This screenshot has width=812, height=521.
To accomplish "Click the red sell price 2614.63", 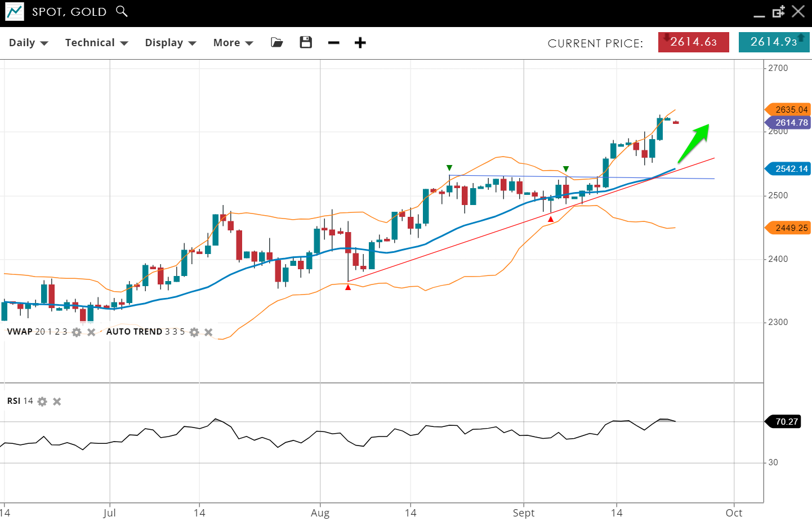I will [693, 42].
